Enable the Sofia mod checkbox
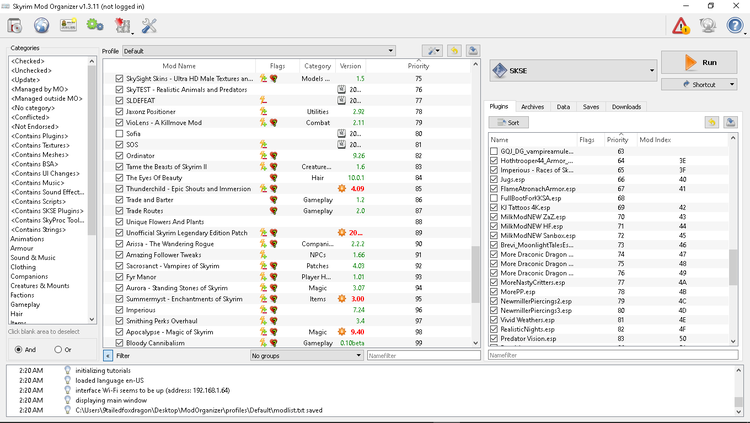 click(119, 134)
